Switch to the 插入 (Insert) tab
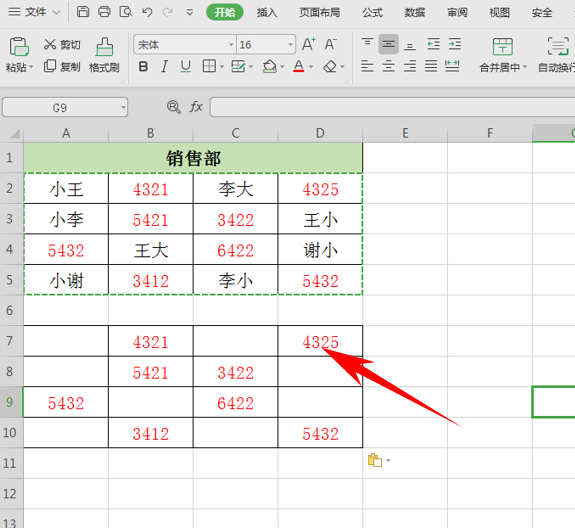Viewport: 575px width, 529px height. pos(267,12)
